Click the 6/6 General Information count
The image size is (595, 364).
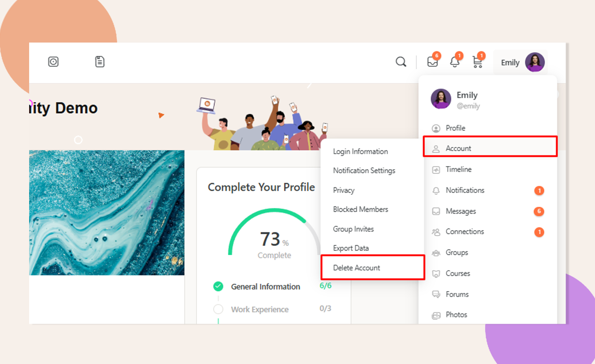point(326,286)
